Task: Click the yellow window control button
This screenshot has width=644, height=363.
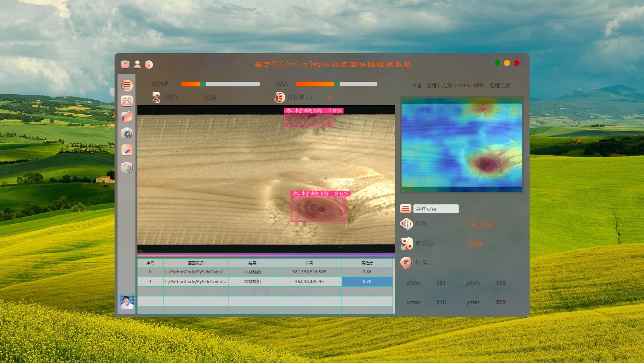Action: coord(507,63)
